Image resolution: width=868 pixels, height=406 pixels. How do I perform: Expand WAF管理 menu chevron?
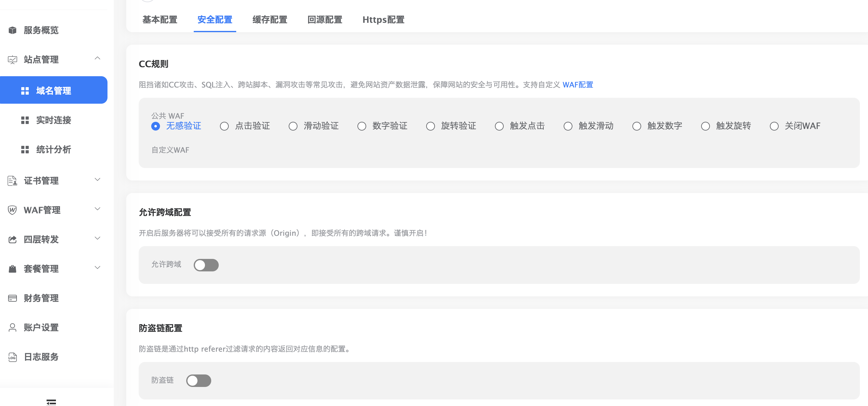[x=97, y=209]
